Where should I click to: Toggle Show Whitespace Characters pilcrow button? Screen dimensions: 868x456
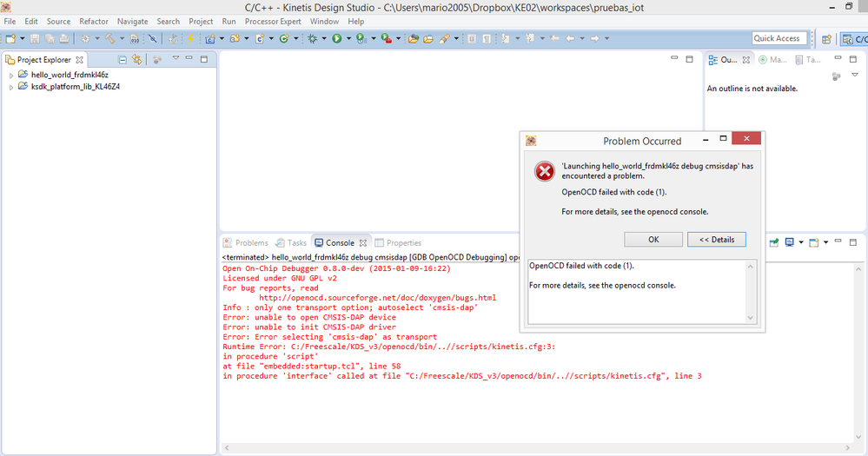click(486, 38)
